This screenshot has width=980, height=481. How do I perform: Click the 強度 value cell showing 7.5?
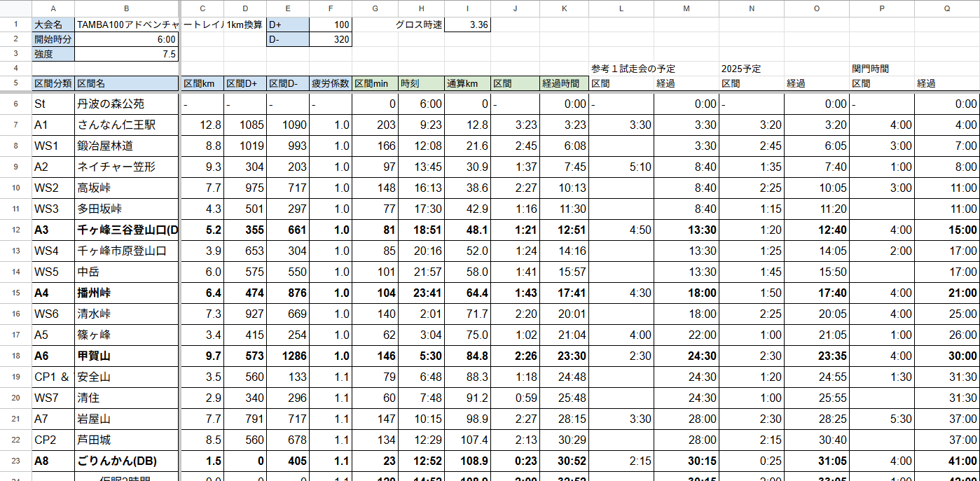click(127, 54)
